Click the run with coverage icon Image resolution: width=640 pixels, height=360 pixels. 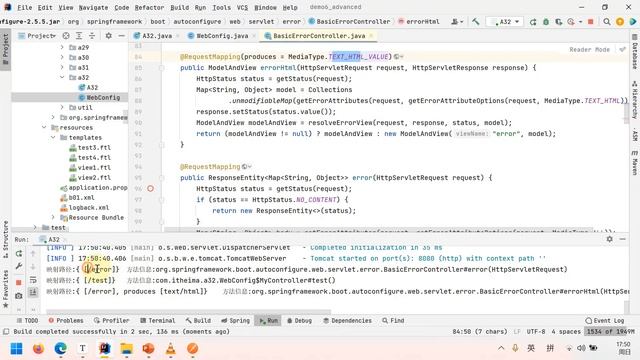558,22
